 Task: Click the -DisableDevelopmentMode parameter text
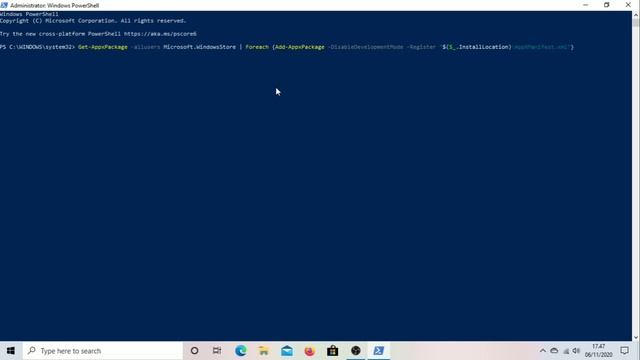click(365, 47)
